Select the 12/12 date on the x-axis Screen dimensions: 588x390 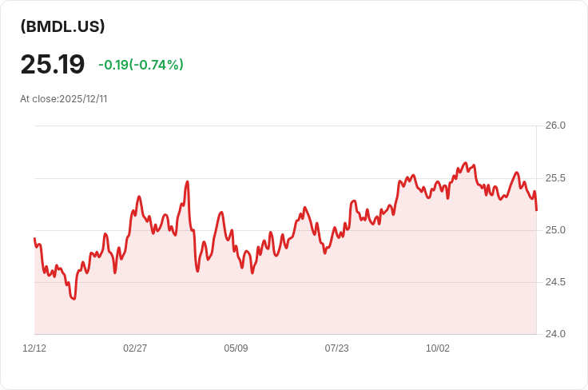click(x=34, y=348)
